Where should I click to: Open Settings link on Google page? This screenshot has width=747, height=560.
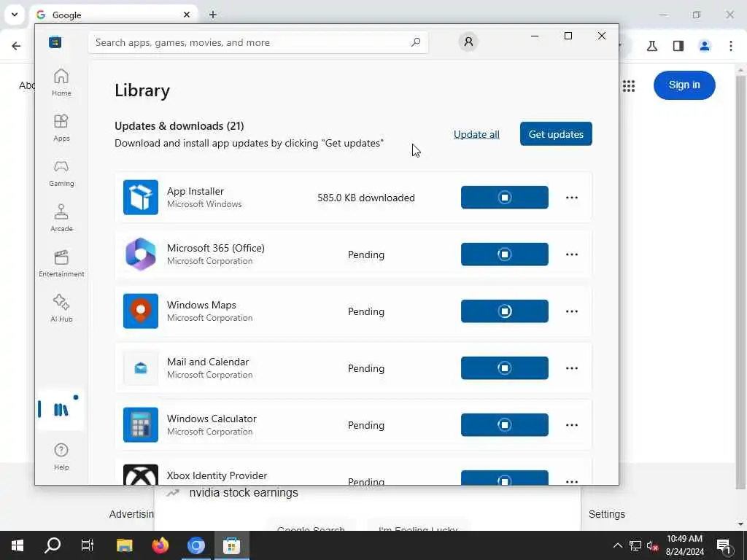(x=606, y=514)
